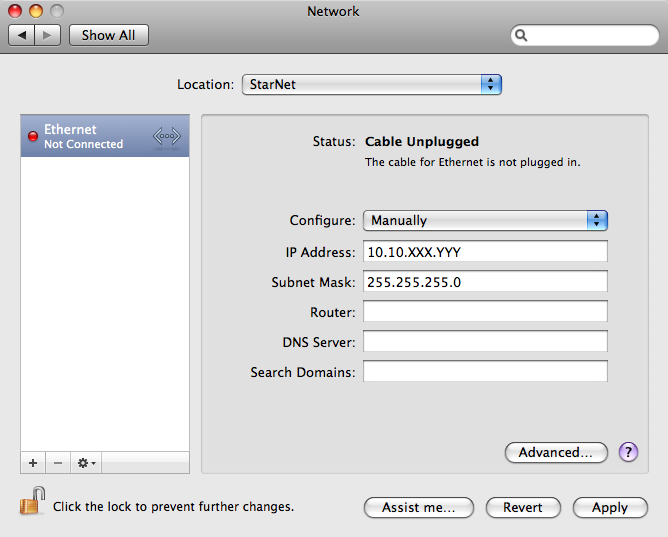The image size is (668, 537).
Task: Minimize the Network window with yellow button
Action: point(36,11)
